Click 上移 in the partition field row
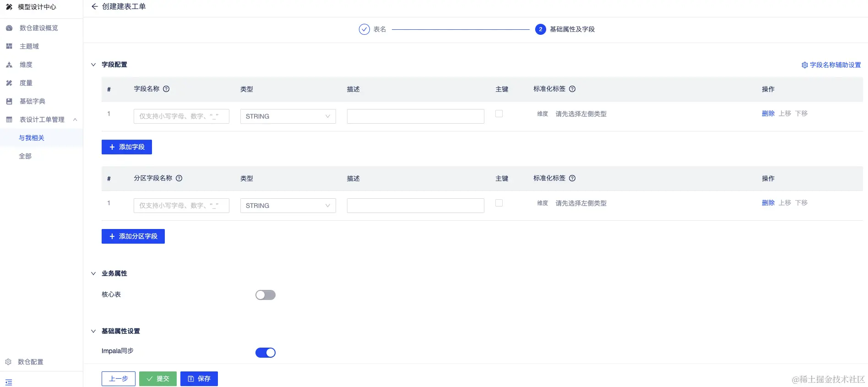 click(x=785, y=203)
